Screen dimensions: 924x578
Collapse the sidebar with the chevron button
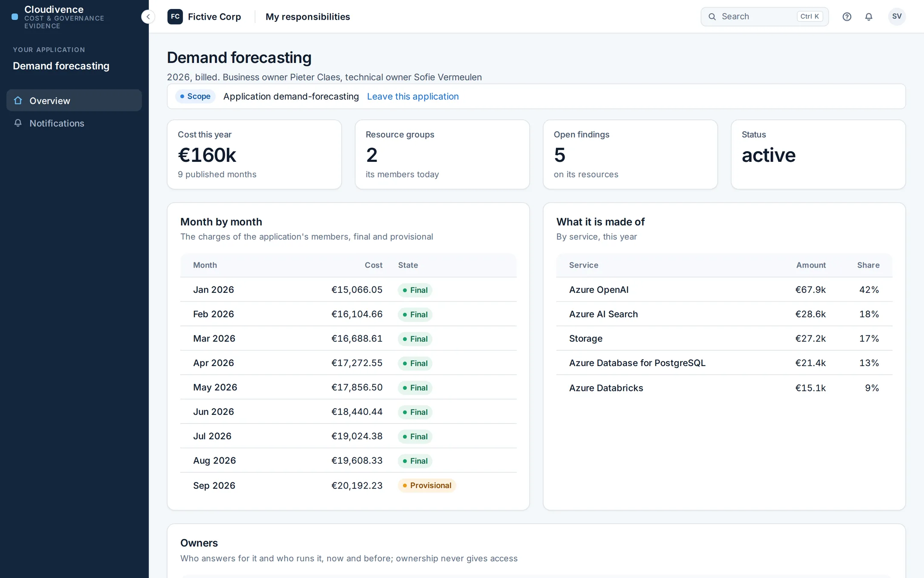pyautogui.click(x=148, y=17)
